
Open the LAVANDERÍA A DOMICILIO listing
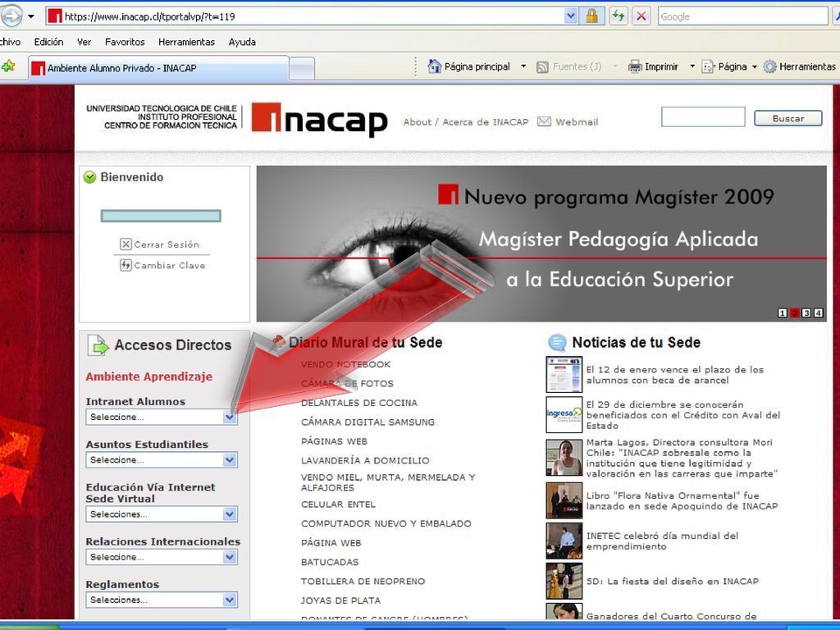pyautogui.click(x=365, y=460)
